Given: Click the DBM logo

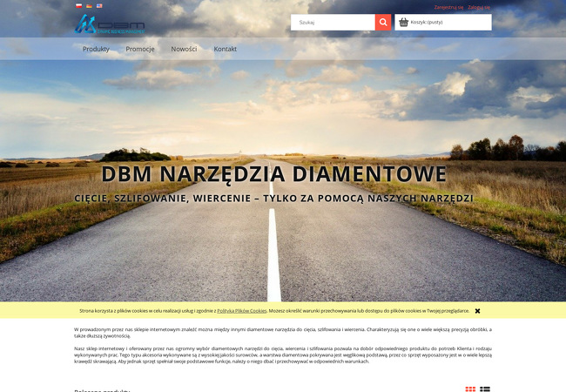Looking at the screenshot, I should 110,24.
